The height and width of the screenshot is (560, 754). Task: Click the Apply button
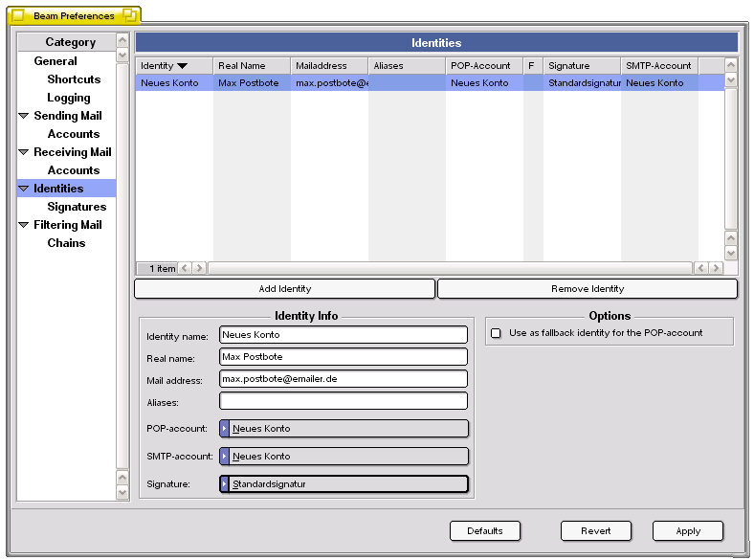point(687,531)
